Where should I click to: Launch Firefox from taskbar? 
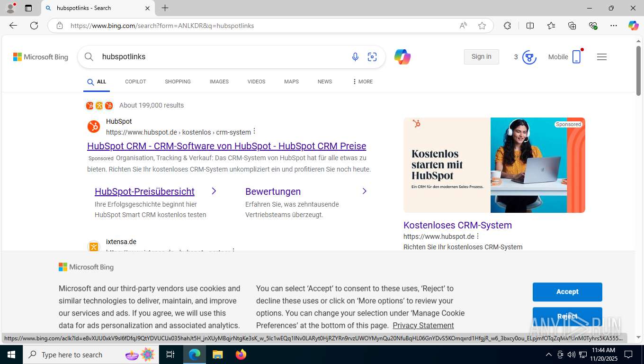click(x=241, y=355)
